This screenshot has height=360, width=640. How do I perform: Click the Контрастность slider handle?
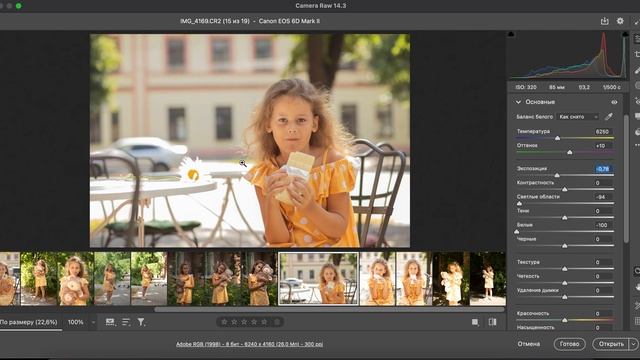pyautogui.click(x=565, y=189)
